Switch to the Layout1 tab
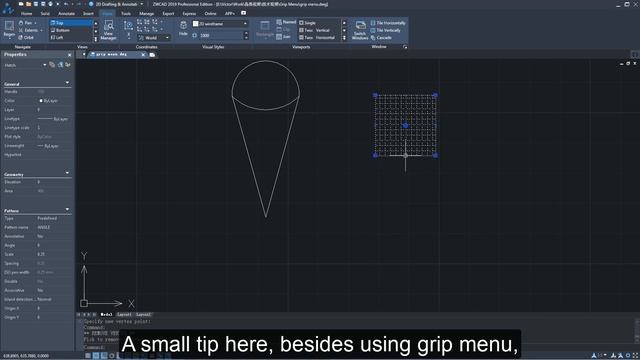The image size is (640, 360). click(x=124, y=315)
